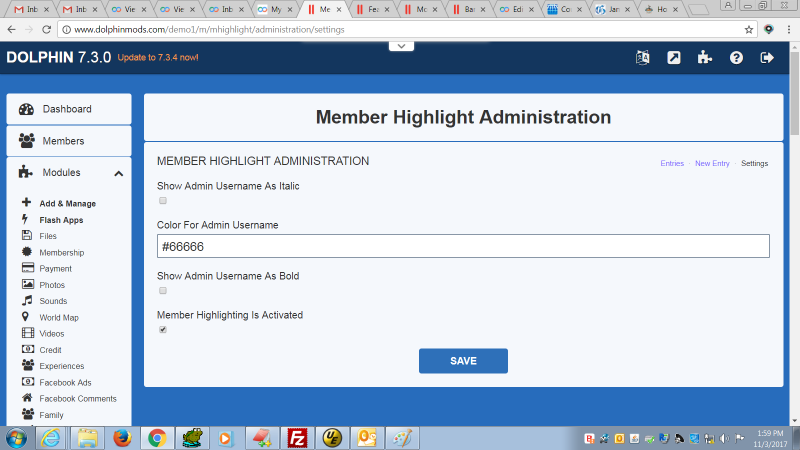
Task: Select the Settings tab
Action: click(755, 163)
